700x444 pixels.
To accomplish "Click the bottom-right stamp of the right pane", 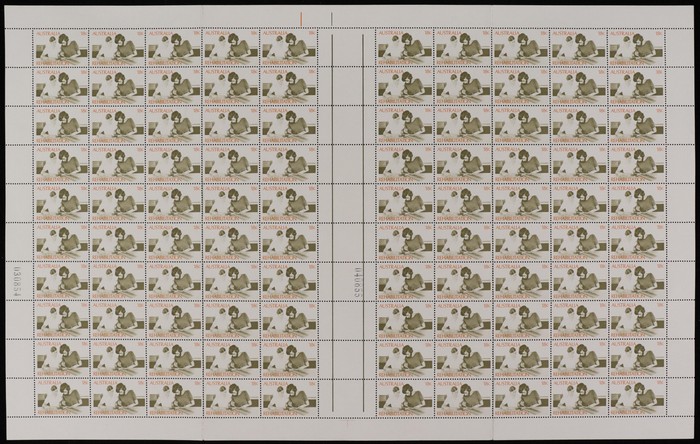I will 638,395.
